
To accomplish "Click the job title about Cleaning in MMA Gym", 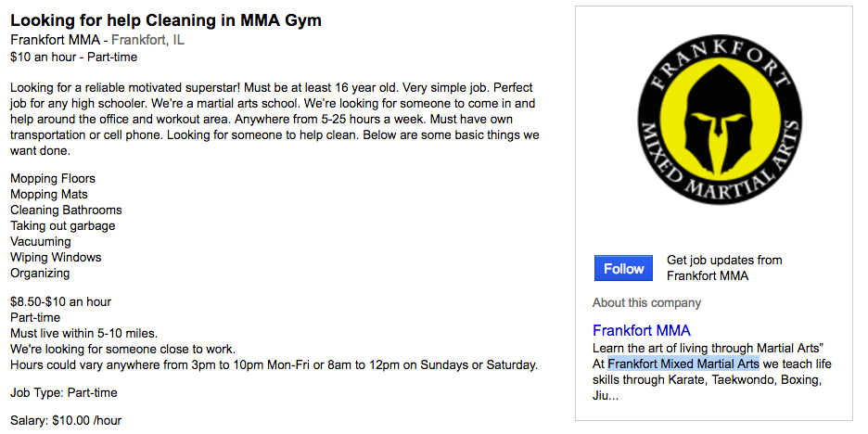I will click(166, 20).
